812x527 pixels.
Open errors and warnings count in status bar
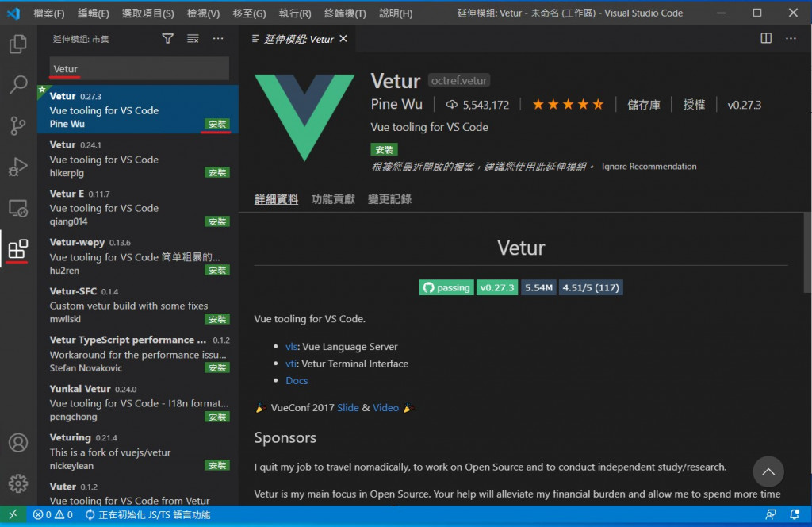(x=53, y=514)
